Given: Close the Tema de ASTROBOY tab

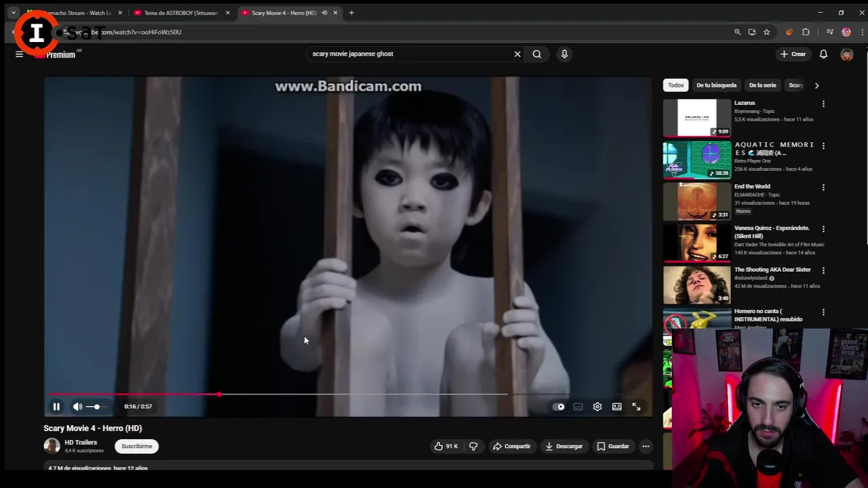Looking at the screenshot, I should (227, 13).
